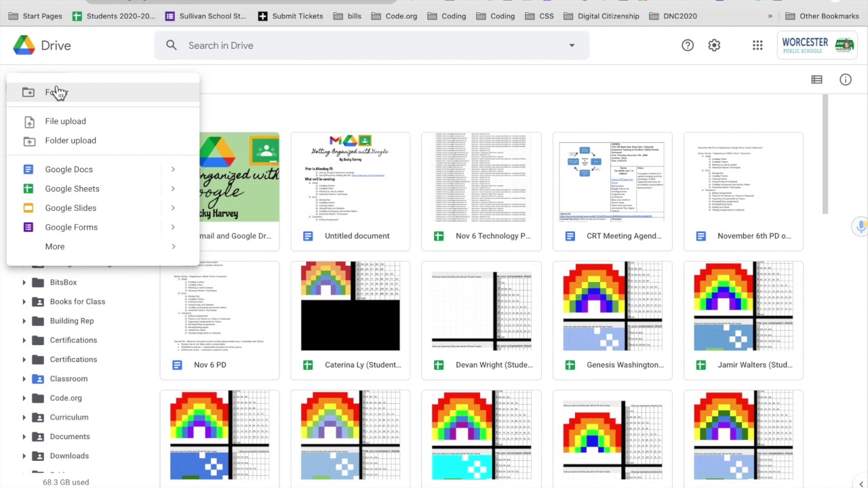Expand the Google Docs submenu arrow
This screenshot has height=488, width=868.
[173, 169]
